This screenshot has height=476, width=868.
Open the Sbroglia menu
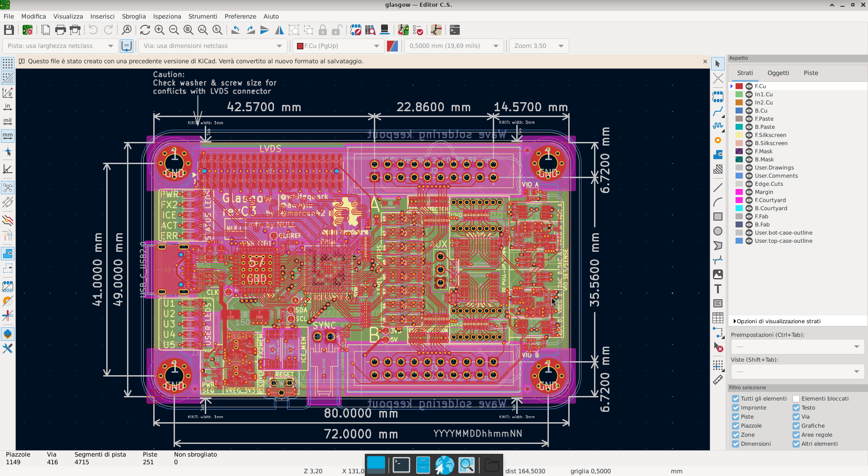[x=134, y=16]
